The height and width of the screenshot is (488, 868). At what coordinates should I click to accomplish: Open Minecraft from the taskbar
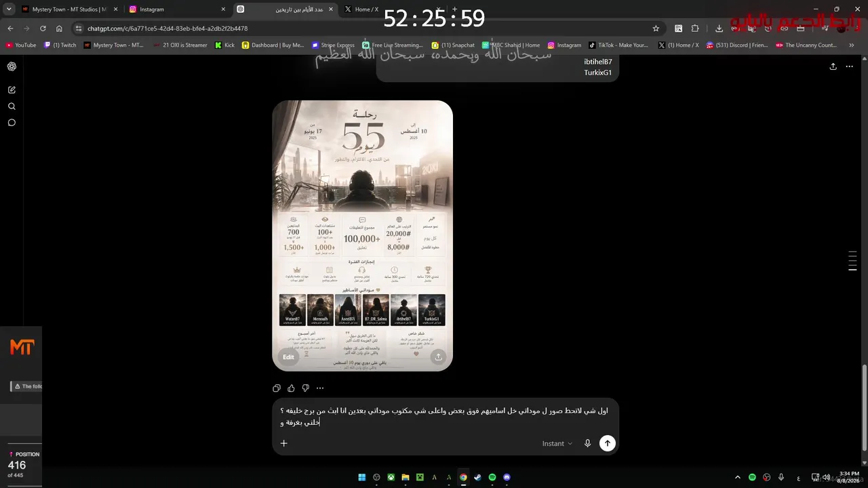(420, 477)
